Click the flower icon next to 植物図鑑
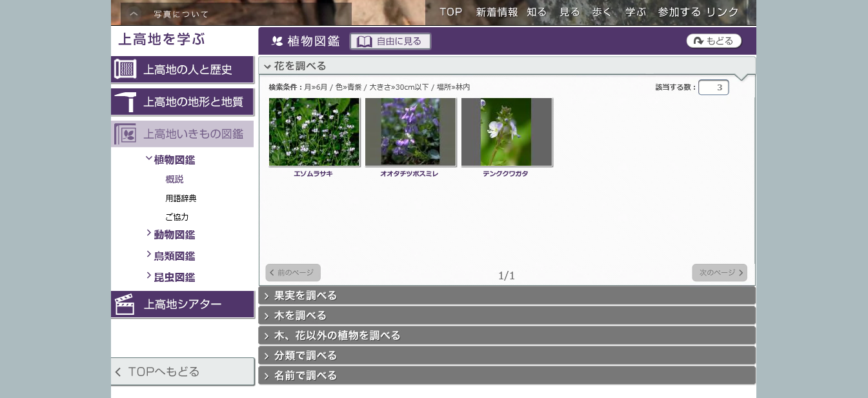Image resolution: width=868 pixels, height=398 pixels. click(x=278, y=41)
